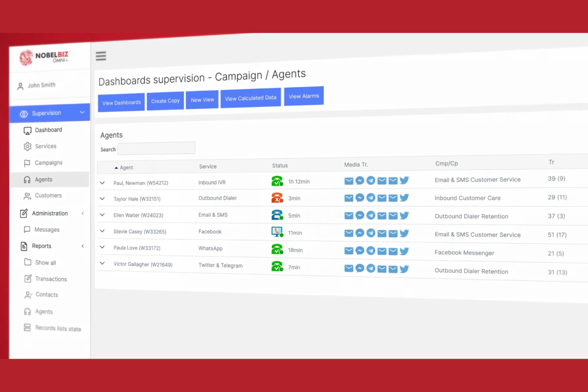Click first email icon in Paula Love's row
This screenshot has width=588, height=392.
coord(349,251)
